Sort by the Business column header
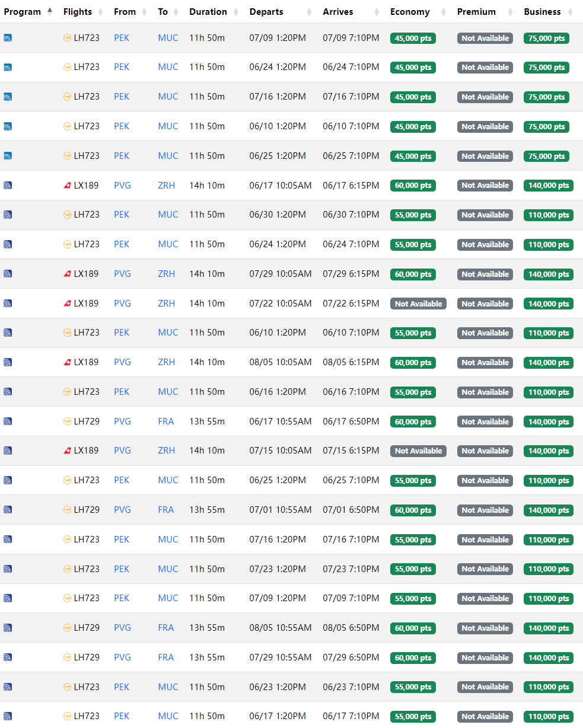This screenshot has width=583, height=728. 542,12
